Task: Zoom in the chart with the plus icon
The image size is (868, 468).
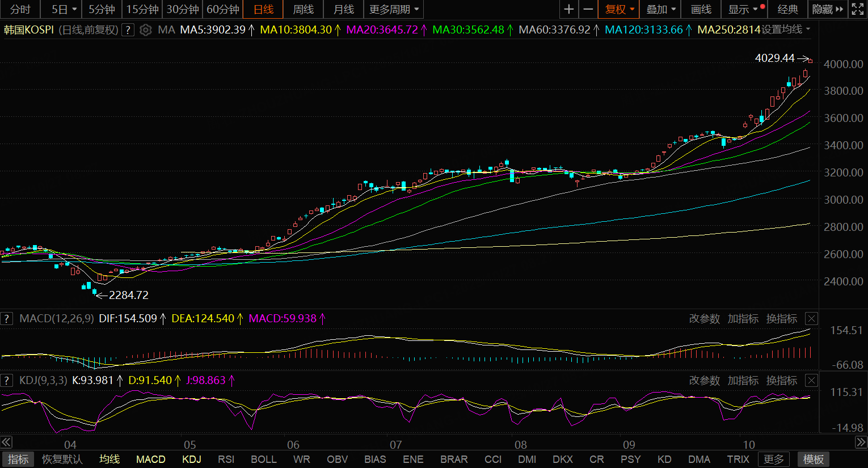Action: click(x=569, y=10)
